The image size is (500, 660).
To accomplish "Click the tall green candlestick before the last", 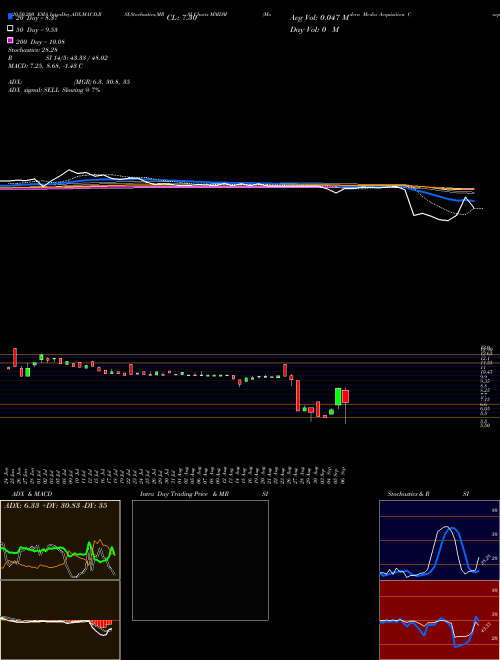I will (338, 397).
